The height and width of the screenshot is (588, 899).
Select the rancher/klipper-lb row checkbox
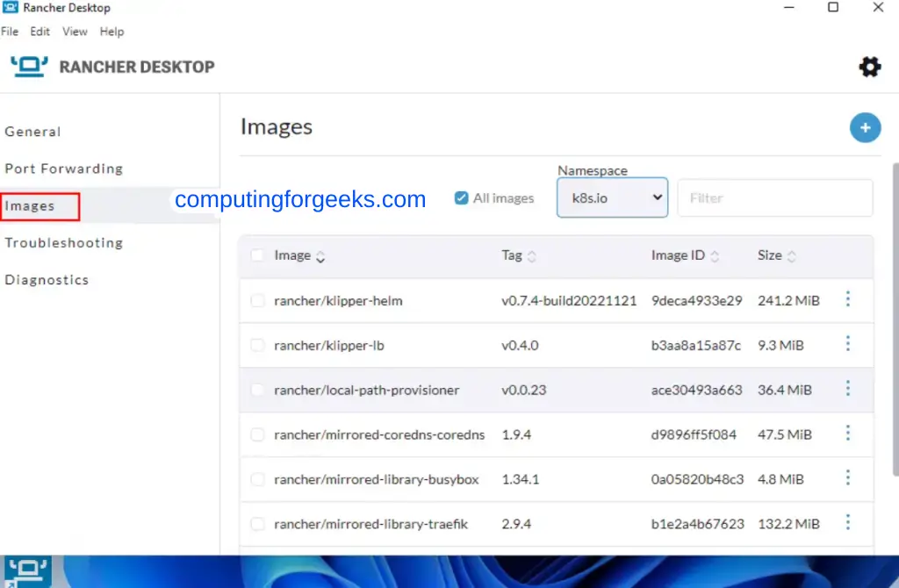click(257, 346)
